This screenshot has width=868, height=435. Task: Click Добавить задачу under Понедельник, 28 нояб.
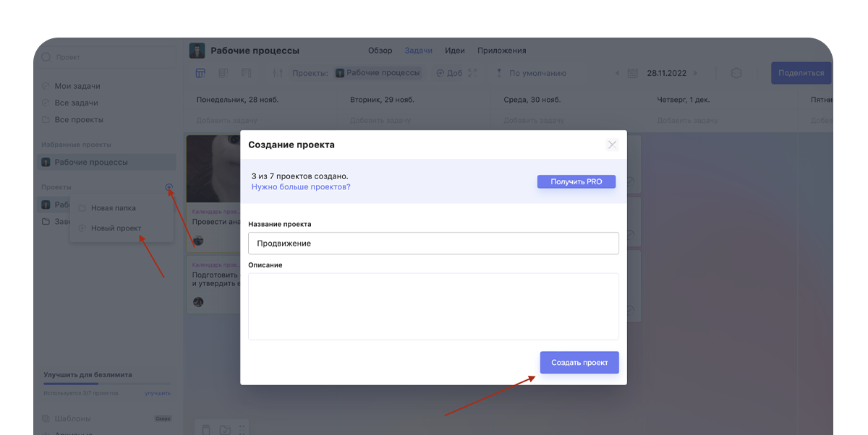[x=227, y=121]
